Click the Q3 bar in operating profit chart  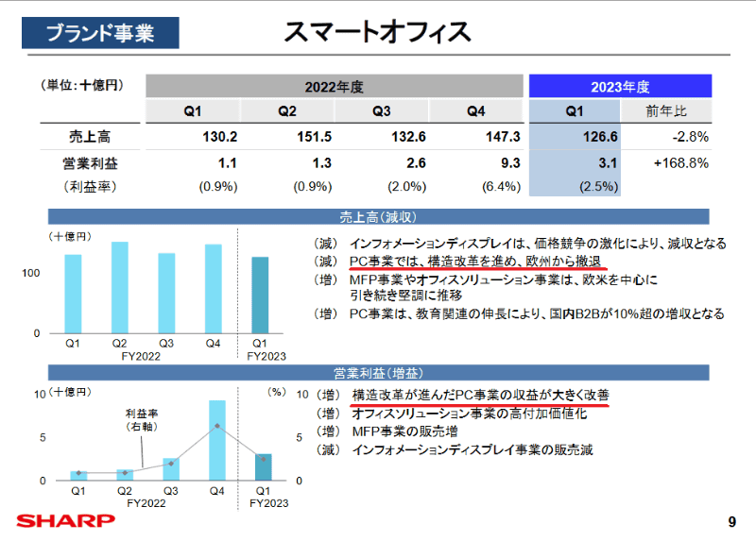coord(171,469)
